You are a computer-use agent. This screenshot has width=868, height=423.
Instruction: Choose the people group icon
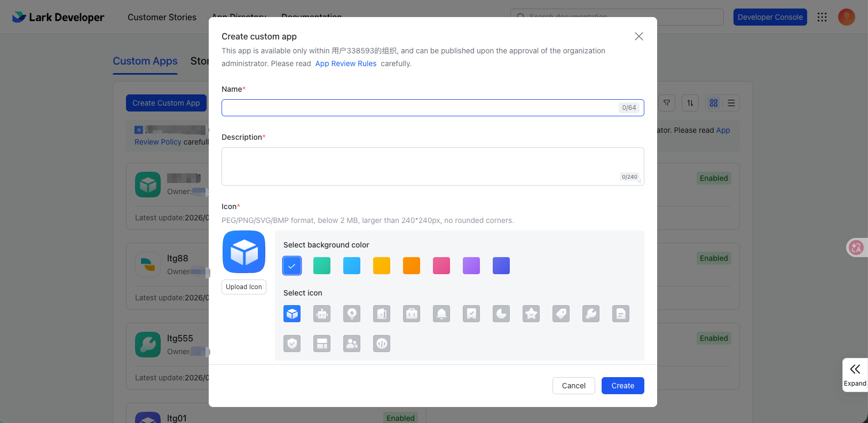[x=352, y=344]
